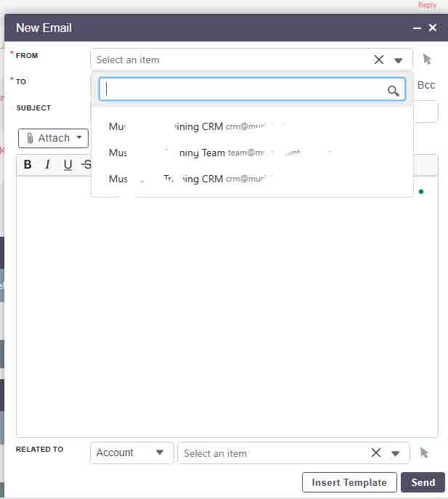
Task: Apply underline formatting
Action: pos(68,165)
